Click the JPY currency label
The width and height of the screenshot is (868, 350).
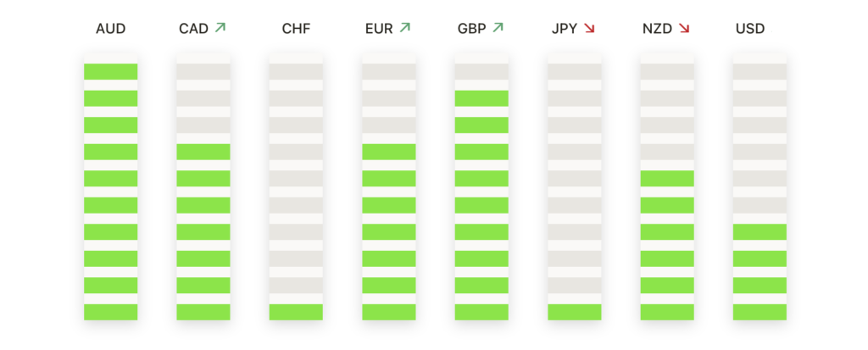(565, 29)
